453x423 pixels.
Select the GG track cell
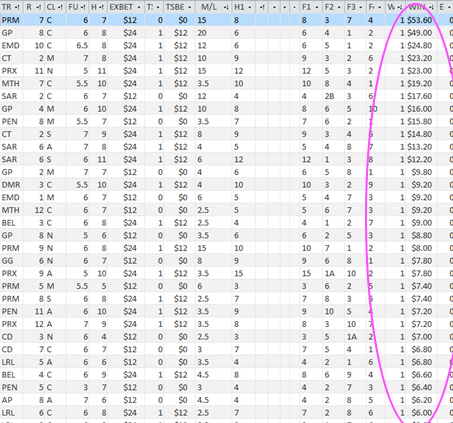pos(12,261)
